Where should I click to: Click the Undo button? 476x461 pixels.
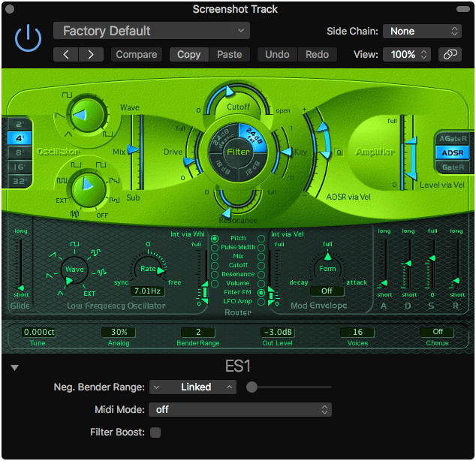click(277, 54)
